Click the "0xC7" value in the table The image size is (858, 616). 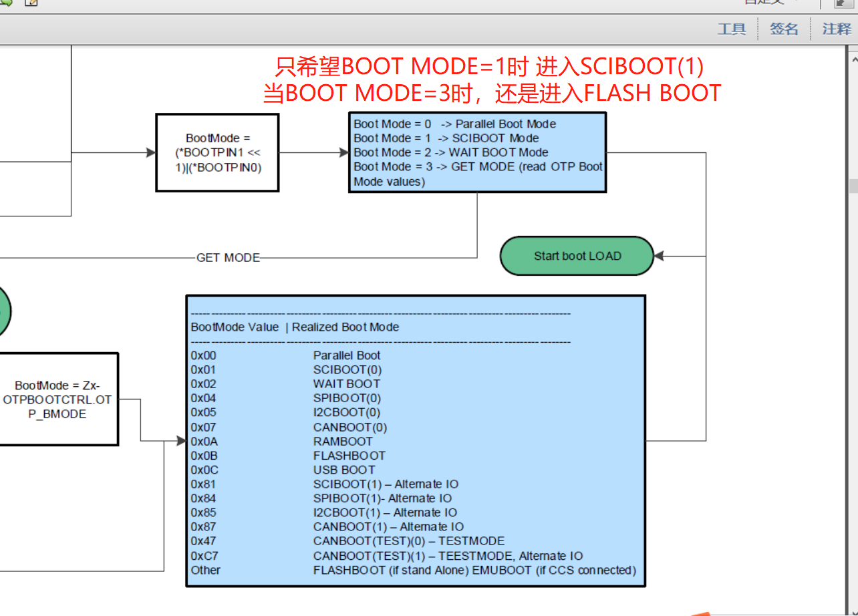coord(204,556)
